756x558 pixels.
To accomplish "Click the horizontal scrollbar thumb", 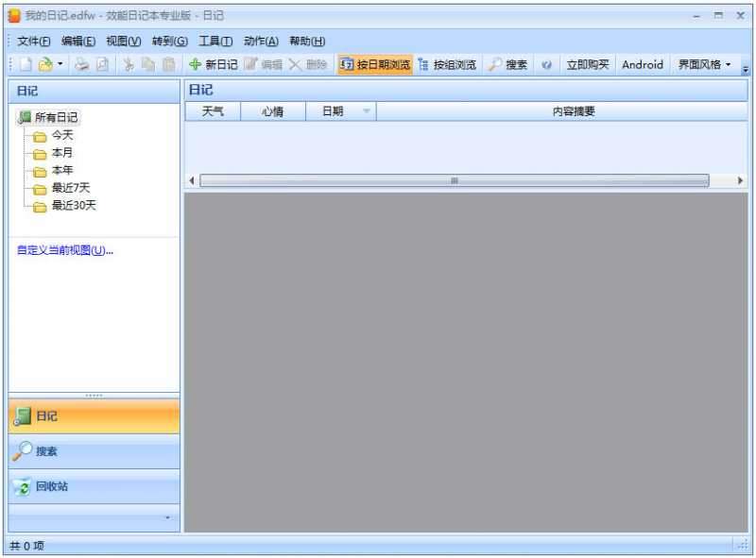I will click(454, 179).
